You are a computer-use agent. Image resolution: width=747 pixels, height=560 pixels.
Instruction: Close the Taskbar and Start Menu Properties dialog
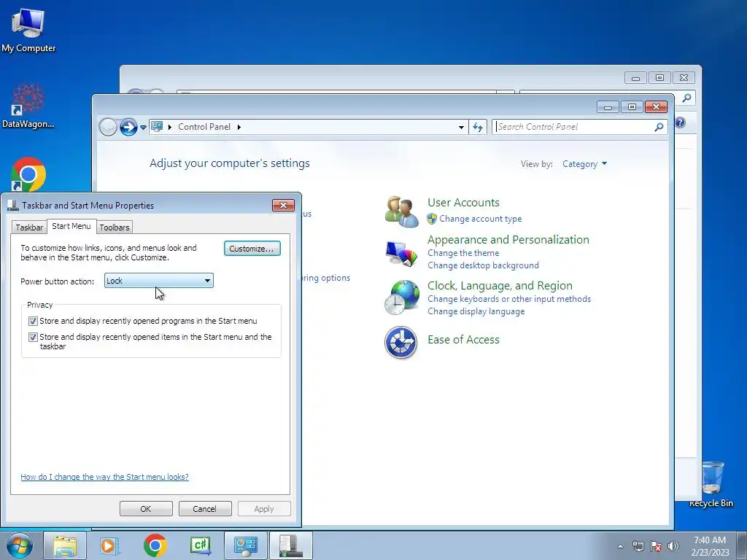(283, 205)
